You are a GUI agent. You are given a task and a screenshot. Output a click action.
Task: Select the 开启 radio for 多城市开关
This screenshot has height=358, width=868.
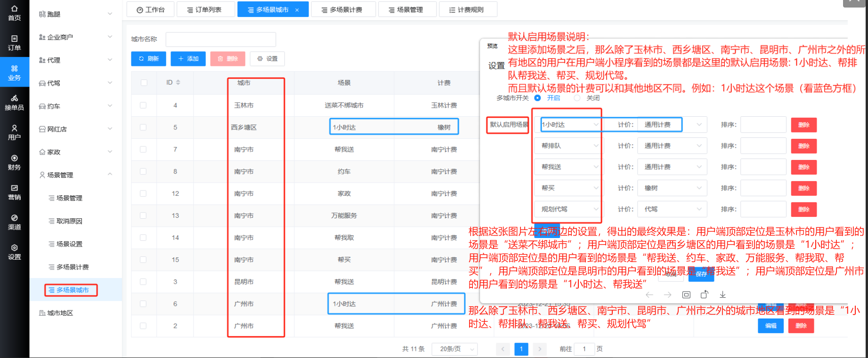[537, 98]
